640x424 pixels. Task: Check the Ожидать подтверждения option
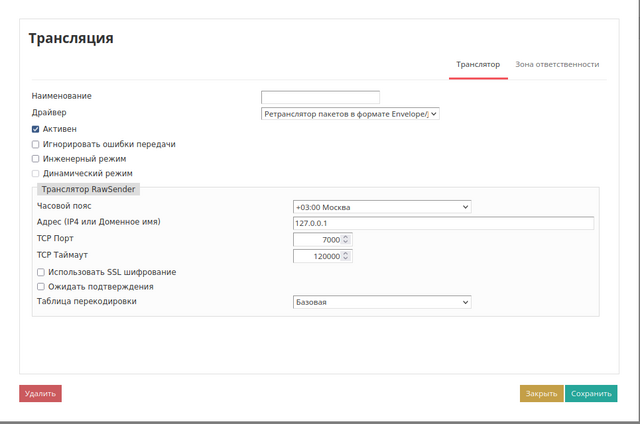click(41, 287)
